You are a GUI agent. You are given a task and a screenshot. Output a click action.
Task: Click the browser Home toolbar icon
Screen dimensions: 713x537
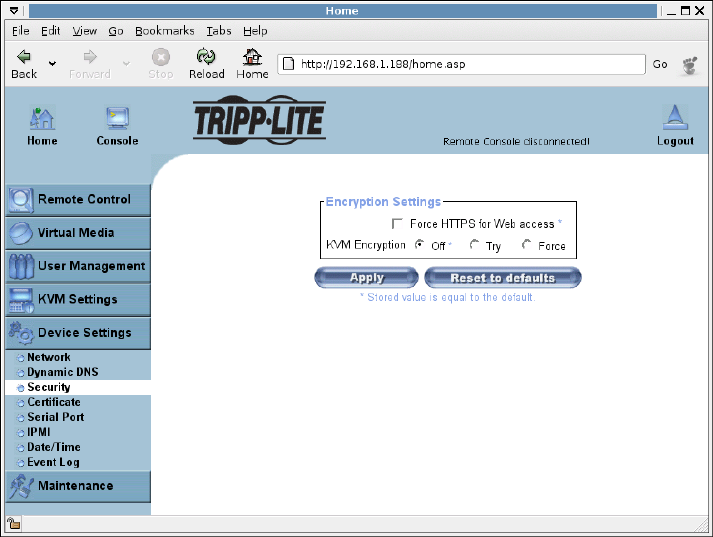252,56
